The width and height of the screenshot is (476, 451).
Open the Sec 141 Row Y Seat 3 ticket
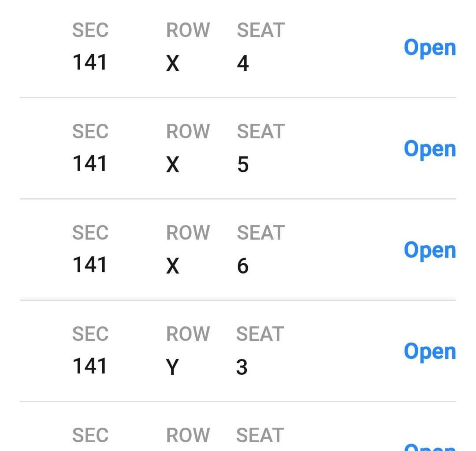[x=430, y=351]
